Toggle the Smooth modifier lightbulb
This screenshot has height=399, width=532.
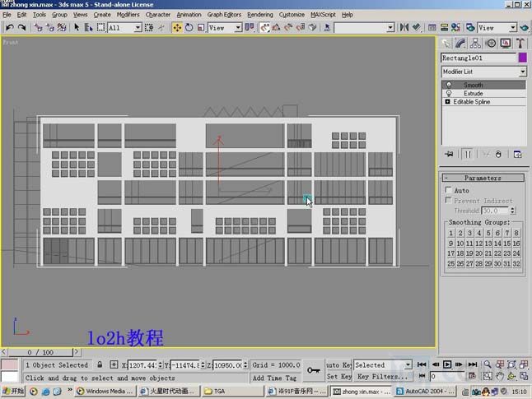click(449, 85)
